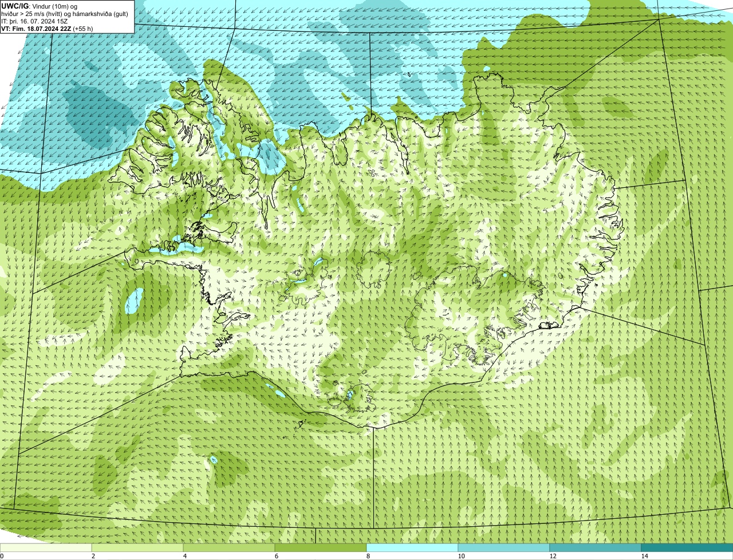The width and height of the screenshot is (733, 560).
Task: Click the legend label '2'
Action: [x=93, y=556]
